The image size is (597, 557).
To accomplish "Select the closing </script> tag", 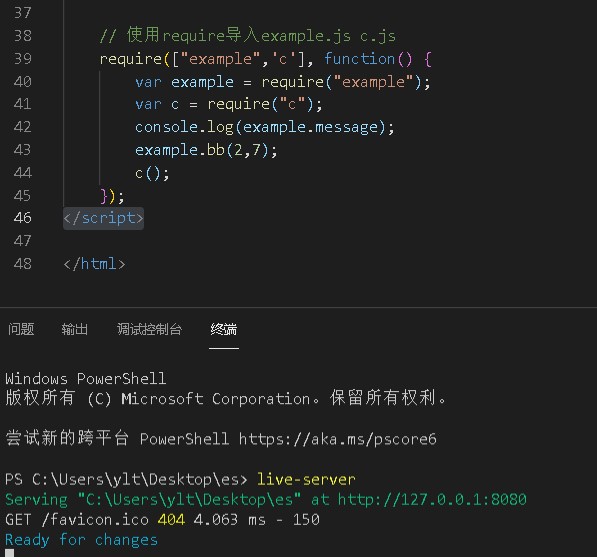I will pyautogui.click(x=103, y=218).
